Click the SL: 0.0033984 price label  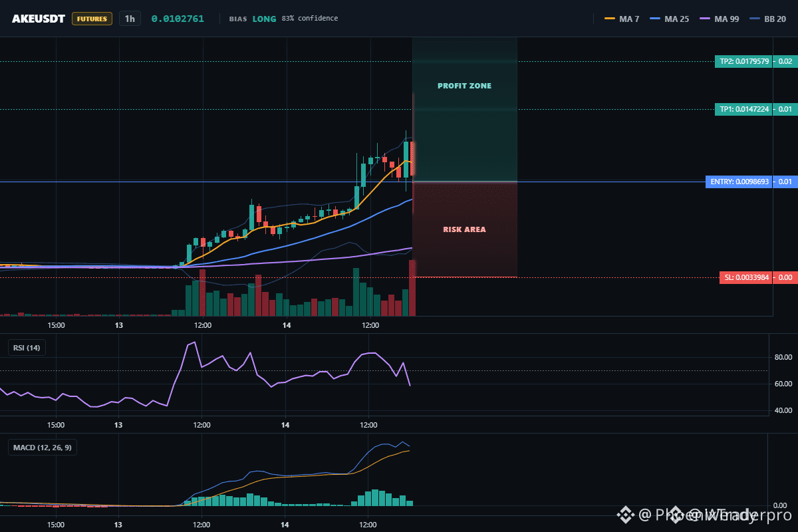pos(746,277)
